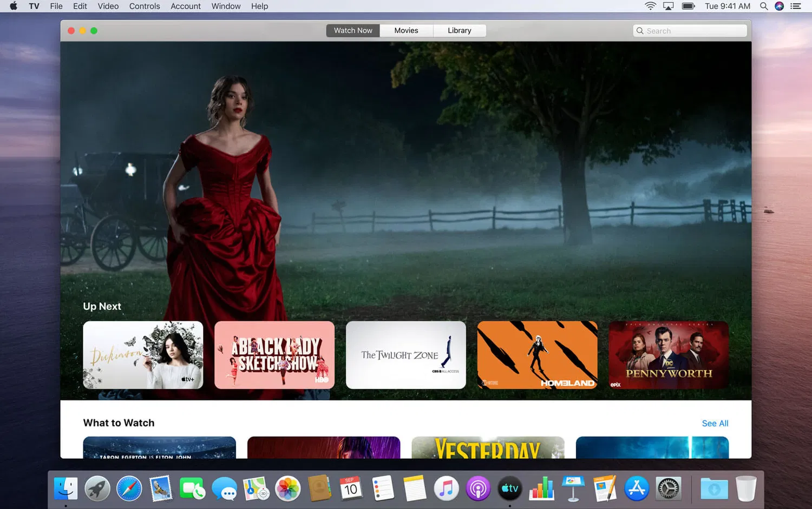
Task: Check the battery status icon
Action: click(689, 6)
